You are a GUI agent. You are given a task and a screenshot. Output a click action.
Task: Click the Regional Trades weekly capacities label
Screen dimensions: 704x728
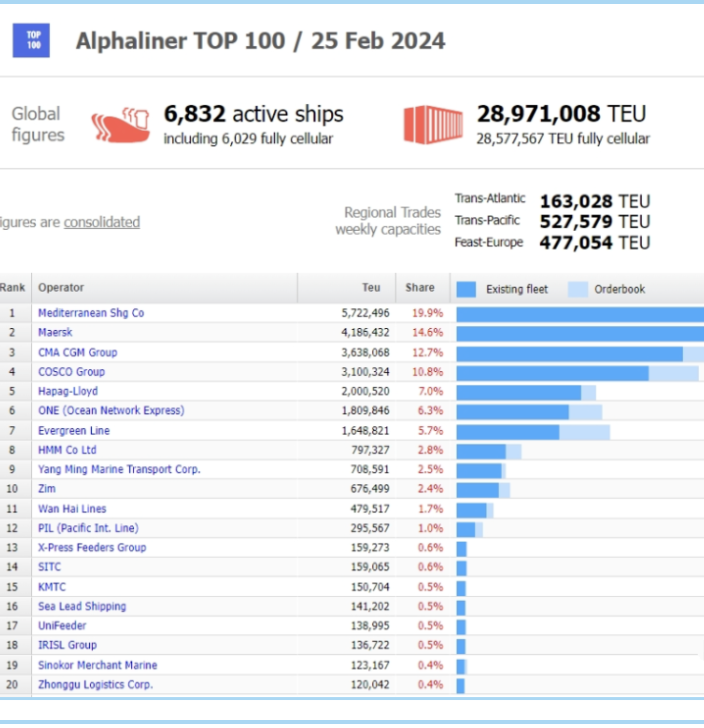[x=388, y=221]
